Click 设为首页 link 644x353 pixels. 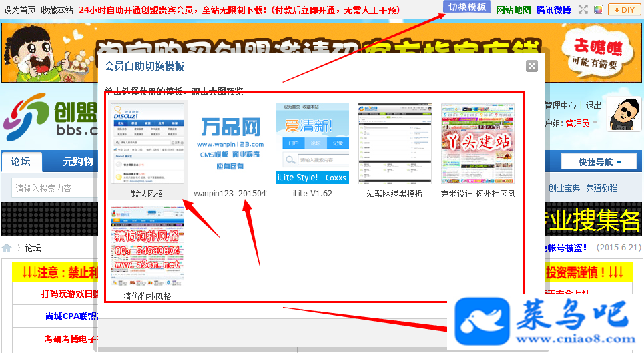point(20,10)
